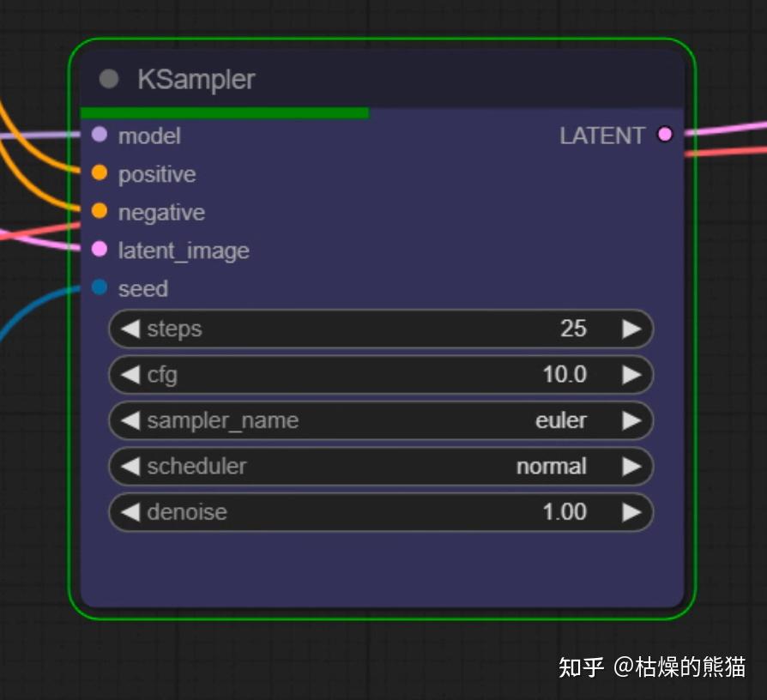The width and height of the screenshot is (767, 700).
Task: Increase cfg with the right arrow
Action: (631, 375)
